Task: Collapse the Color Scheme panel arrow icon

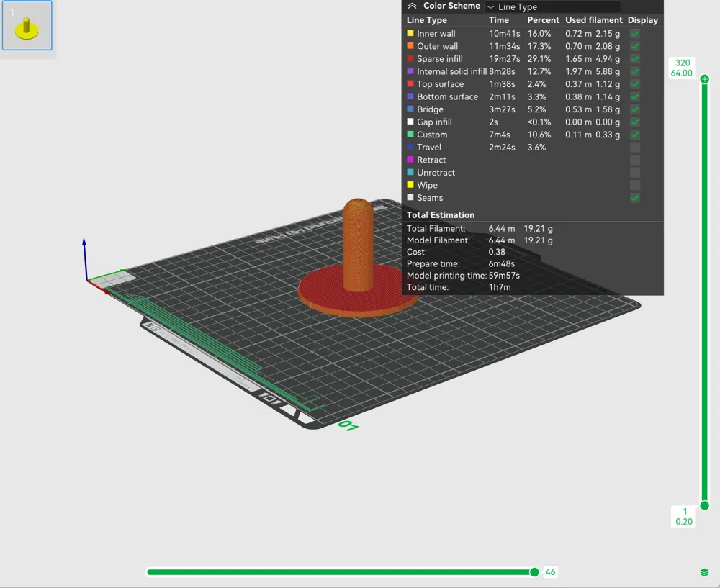Action: (x=412, y=6)
